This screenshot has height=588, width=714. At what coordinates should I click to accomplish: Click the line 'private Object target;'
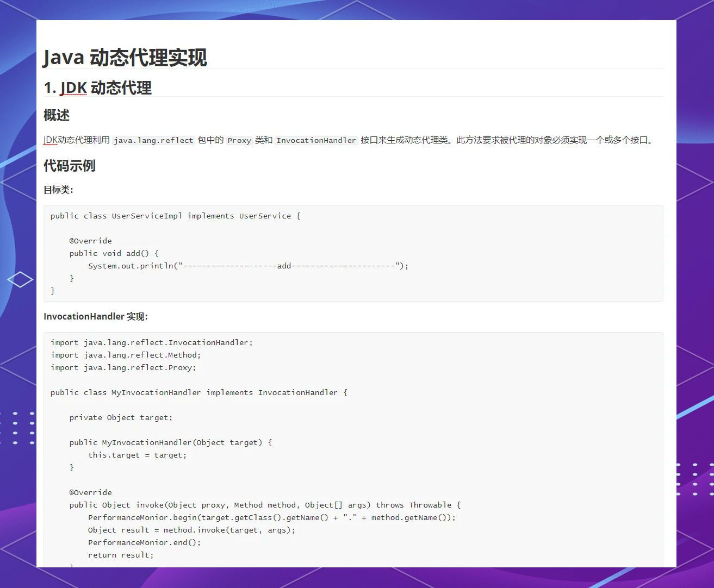pos(121,417)
